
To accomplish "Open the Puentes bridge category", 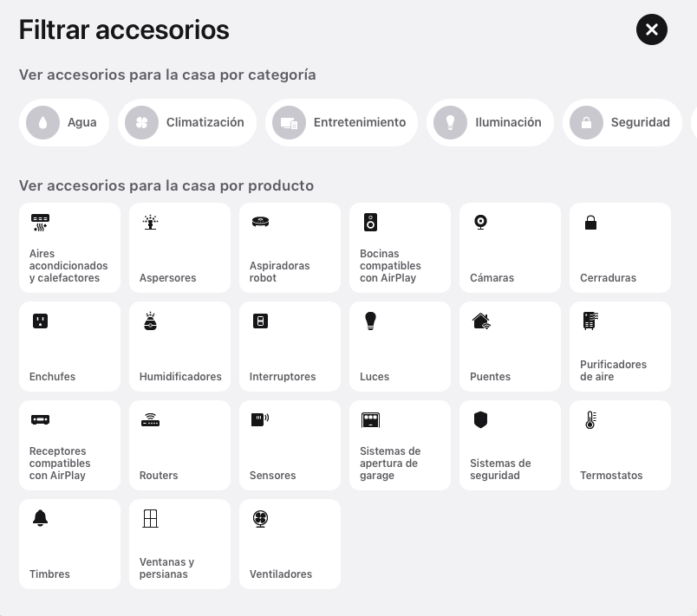I will pyautogui.click(x=510, y=346).
